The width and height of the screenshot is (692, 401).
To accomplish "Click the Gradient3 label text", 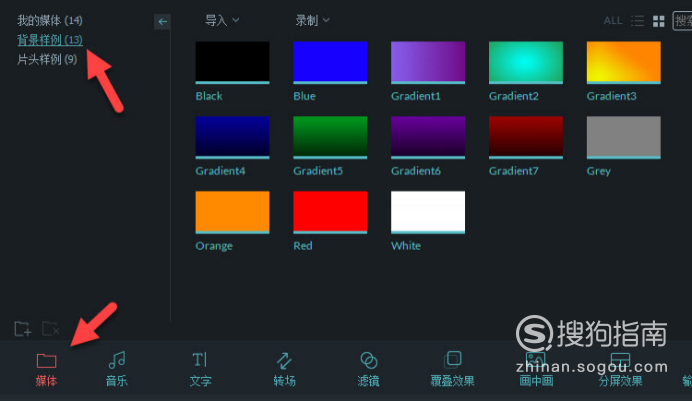I will click(x=612, y=96).
